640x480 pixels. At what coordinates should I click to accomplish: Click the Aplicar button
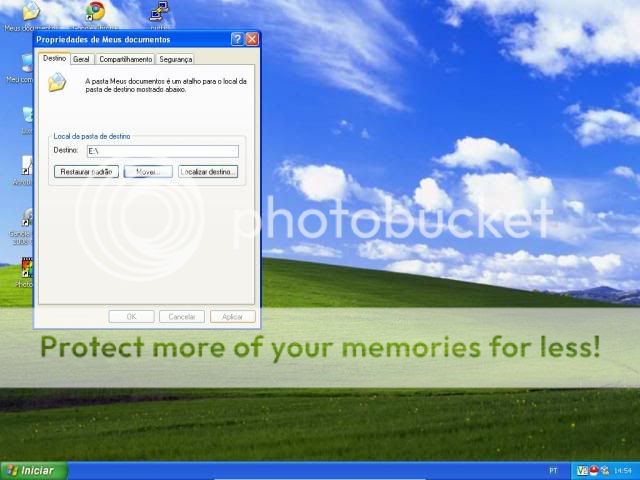click(233, 317)
